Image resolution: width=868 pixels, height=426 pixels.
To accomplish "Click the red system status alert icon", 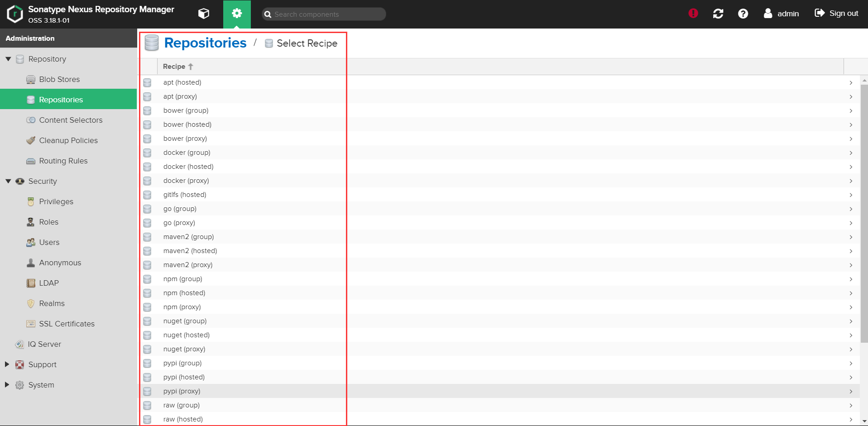I will 693,14.
